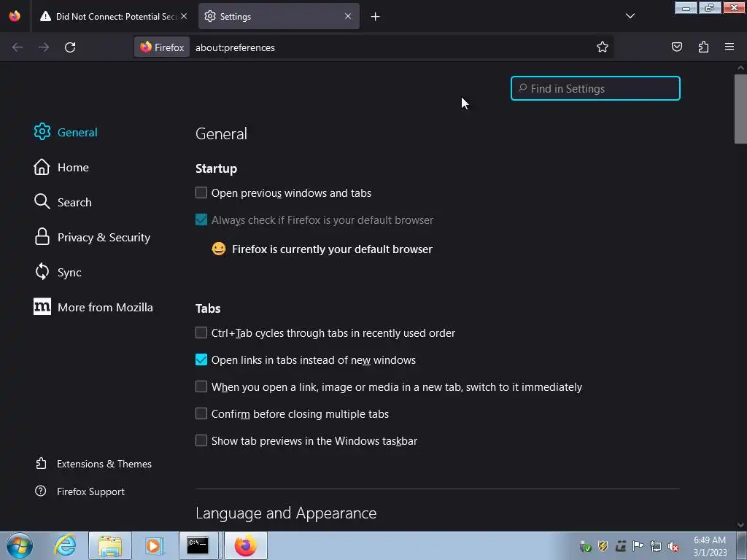Open Windows Explorer from taskbar
The width and height of the screenshot is (747, 560).
[x=110, y=545]
